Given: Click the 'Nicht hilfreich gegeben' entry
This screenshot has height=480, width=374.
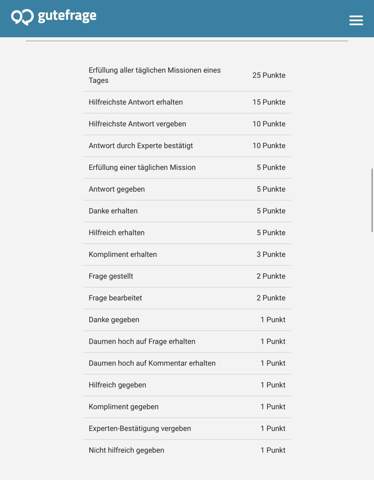Looking at the screenshot, I should (x=187, y=450).
